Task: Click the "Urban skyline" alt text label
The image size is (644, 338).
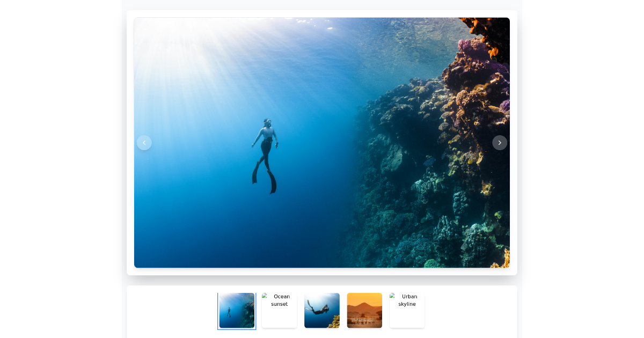Action: [408, 300]
